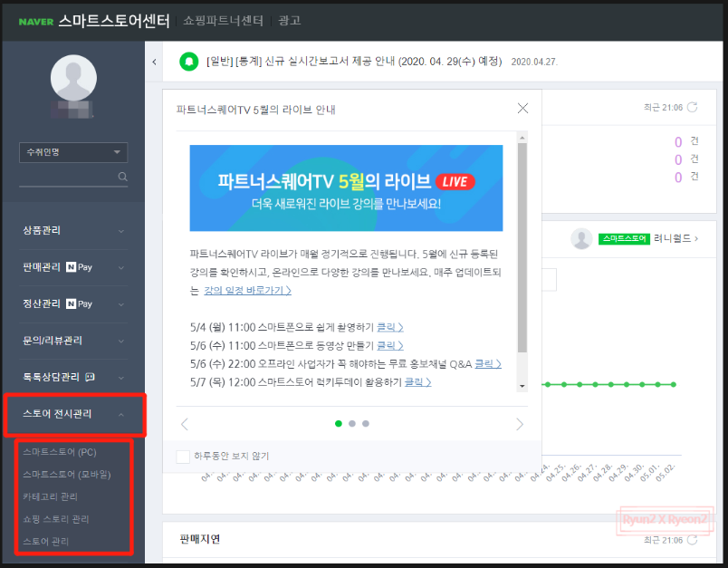Click the N Pay badge on 정산관리
Screen dimensions: 728x568
(79, 303)
